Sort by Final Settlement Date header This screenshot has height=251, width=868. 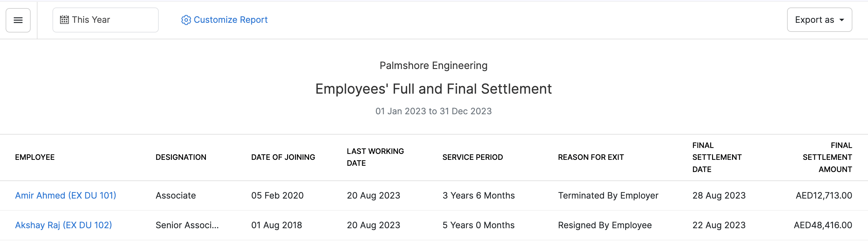pos(717,157)
